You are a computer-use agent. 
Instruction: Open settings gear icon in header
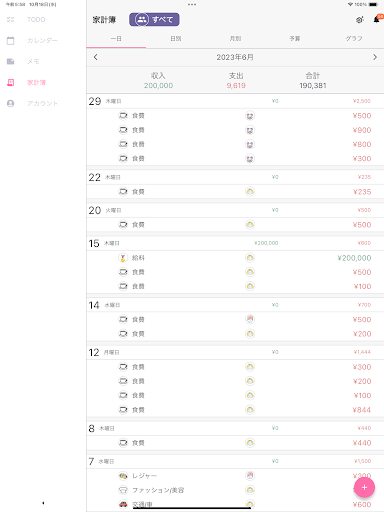(x=359, y=20)
